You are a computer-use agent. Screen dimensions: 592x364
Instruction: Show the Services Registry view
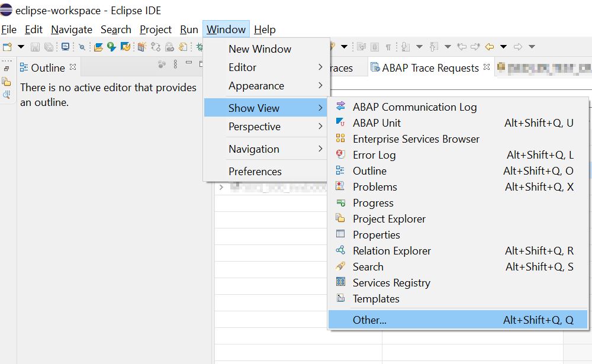point(458,283)
